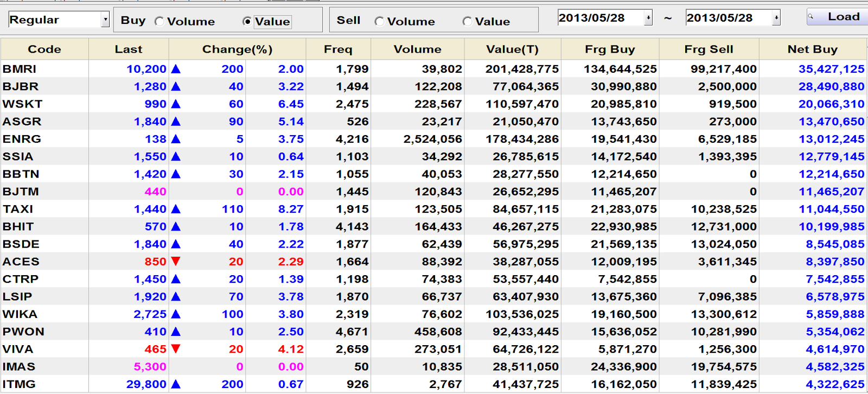The height and width of the screenshot is (394, 868).
Task: Click into the end date field
Action: [x=729, y=18]
